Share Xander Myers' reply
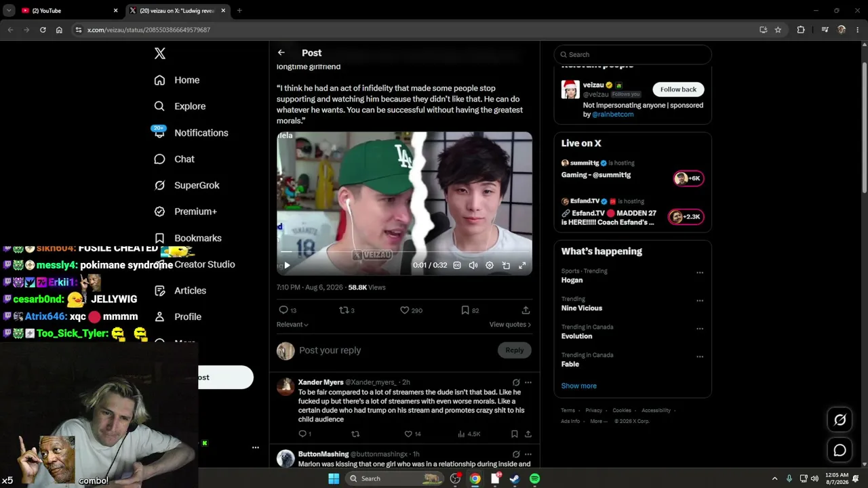Screen dimensions: 868x488 tap(528, 434)
